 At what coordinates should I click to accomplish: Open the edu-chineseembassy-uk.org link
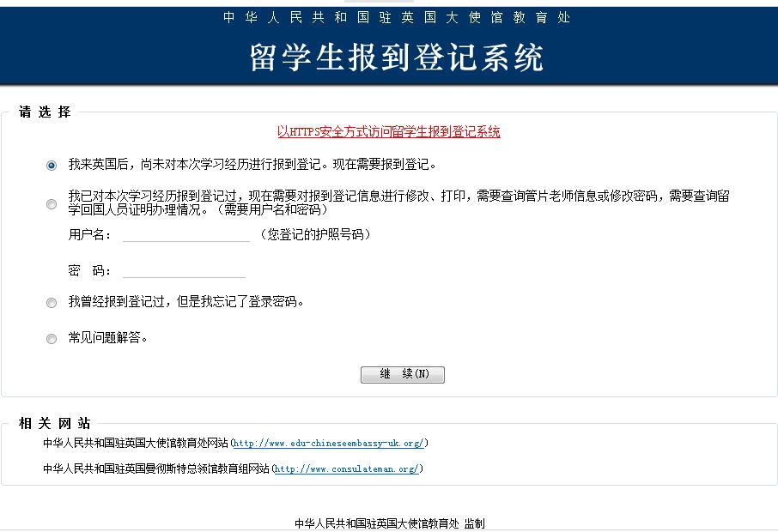click(x=329, y=443)
